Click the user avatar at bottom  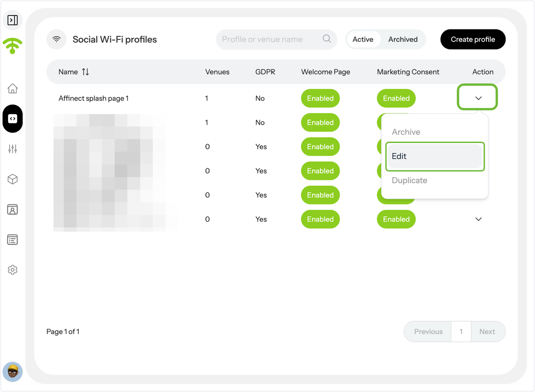[x=12, y=372]
